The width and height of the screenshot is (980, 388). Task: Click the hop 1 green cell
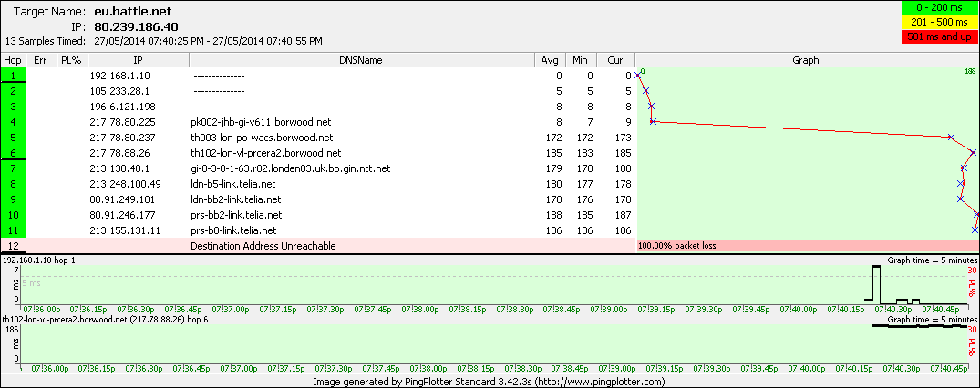coord(13,75)
